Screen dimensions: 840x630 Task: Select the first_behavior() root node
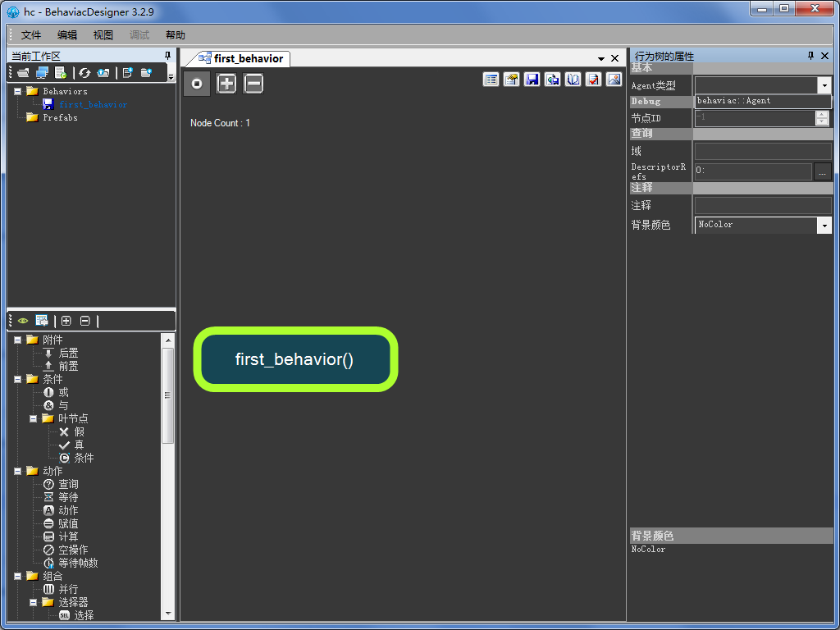pyautogui.click(x=295, y=359)
